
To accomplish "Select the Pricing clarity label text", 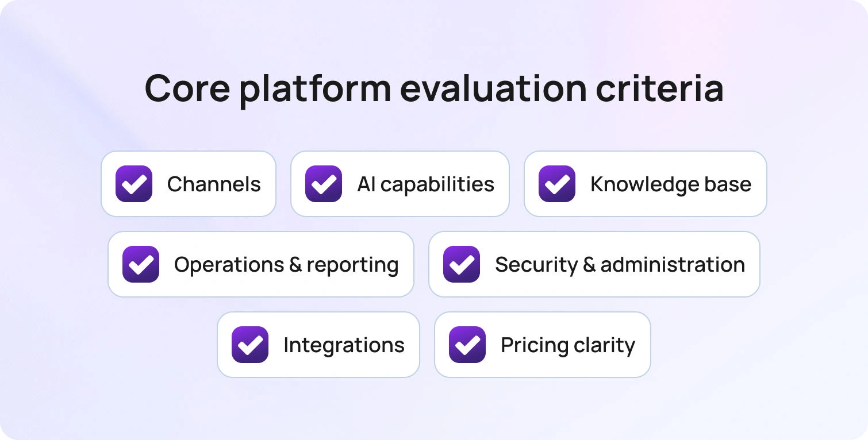I will point(568,345).
